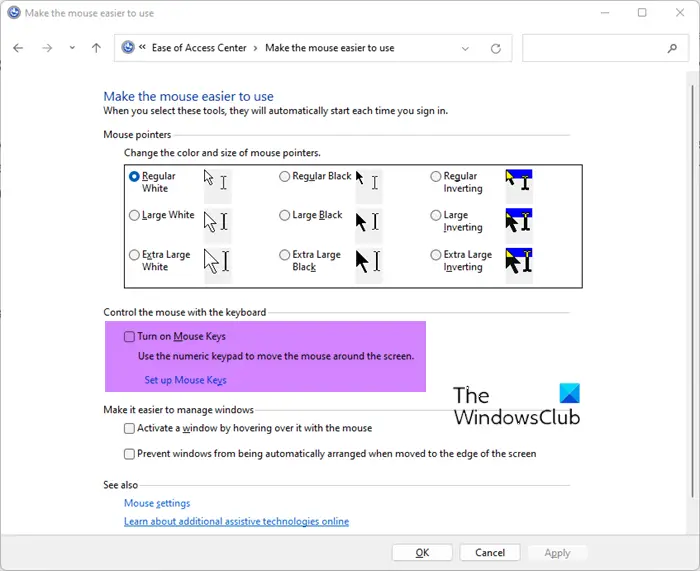Click the 'Make the mouse easier to use' heading

click(x=188, y=96)
